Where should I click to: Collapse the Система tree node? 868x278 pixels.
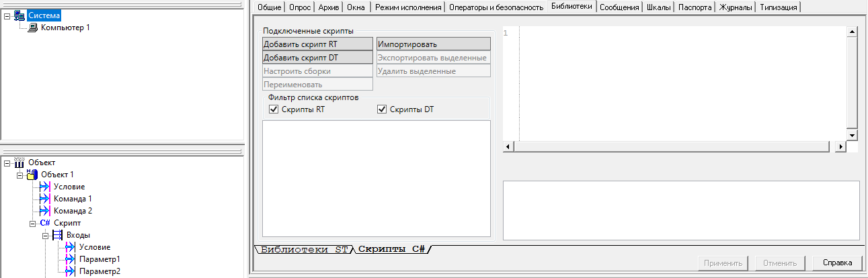pos(7,16)
